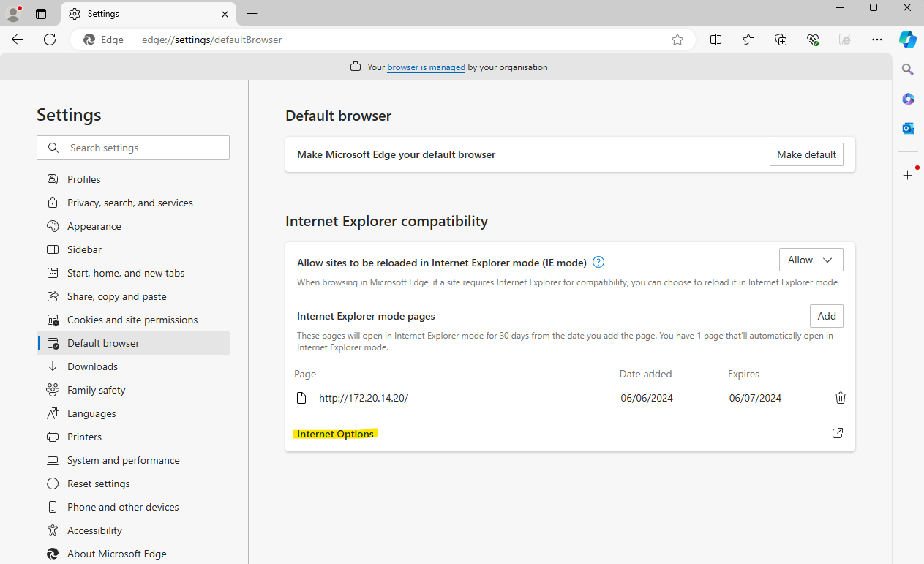Click the Date added column header
Viewport: 924px width, 564px height.
click(x=645, y=374)
